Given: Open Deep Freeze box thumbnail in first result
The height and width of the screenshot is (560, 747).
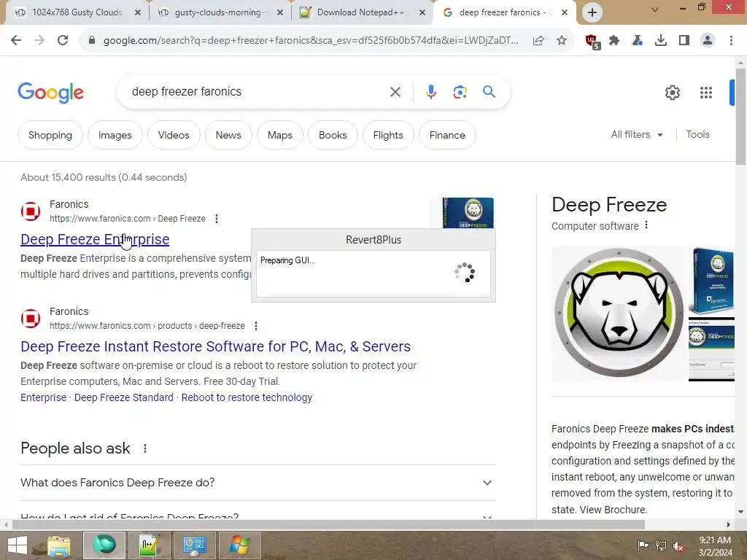Looking at the screenshot, I should coord(468,213).
